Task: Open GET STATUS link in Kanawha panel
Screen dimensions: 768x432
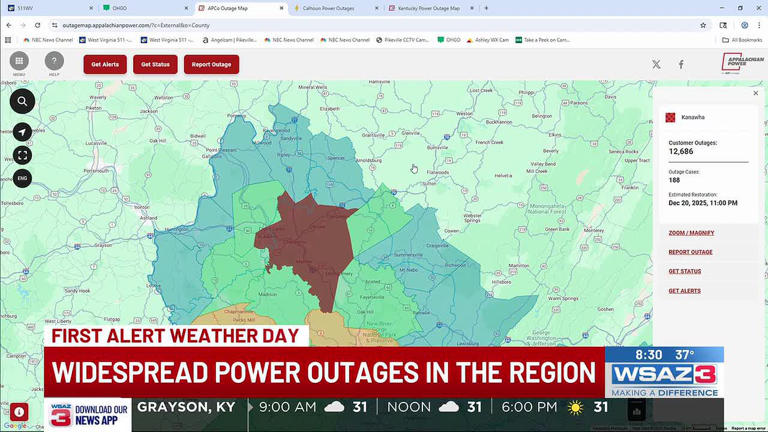Action: (x=685, y=271)
